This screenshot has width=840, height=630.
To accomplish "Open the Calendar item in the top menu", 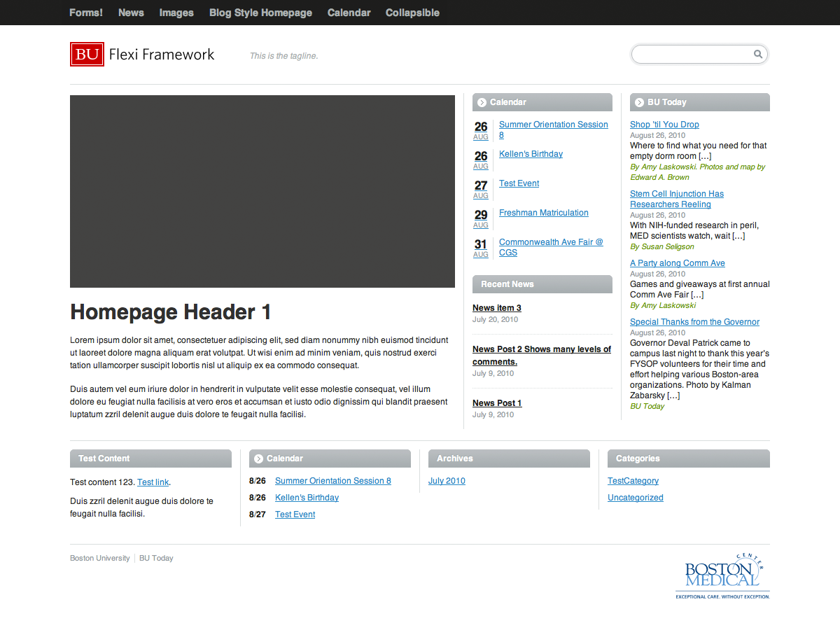I will 349,13.
